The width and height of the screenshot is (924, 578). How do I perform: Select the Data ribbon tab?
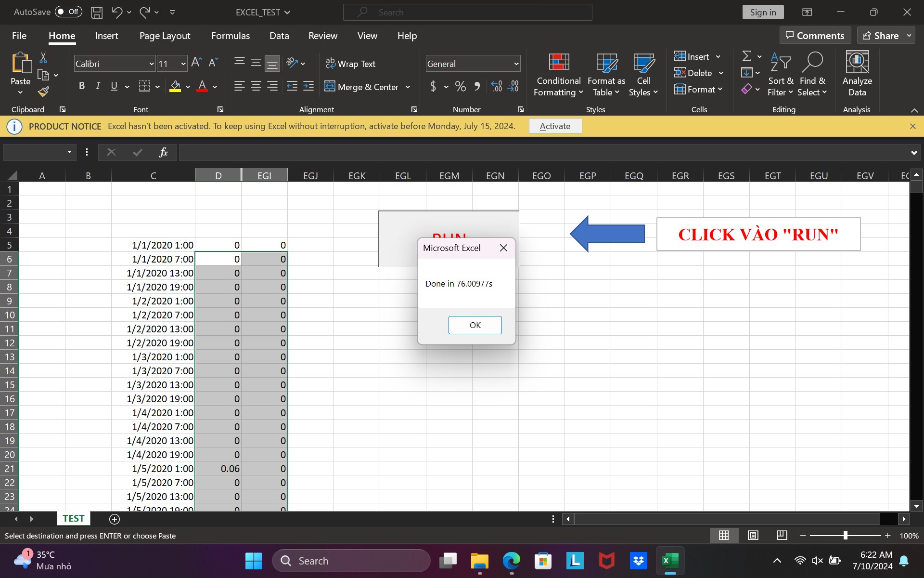(280, 36)
